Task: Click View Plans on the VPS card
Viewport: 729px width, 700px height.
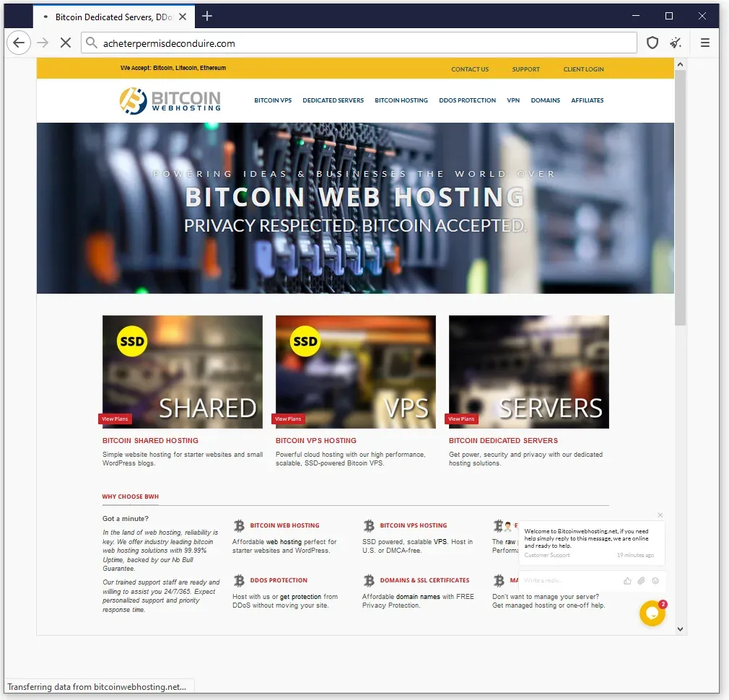Action: [x=288, y=419]
